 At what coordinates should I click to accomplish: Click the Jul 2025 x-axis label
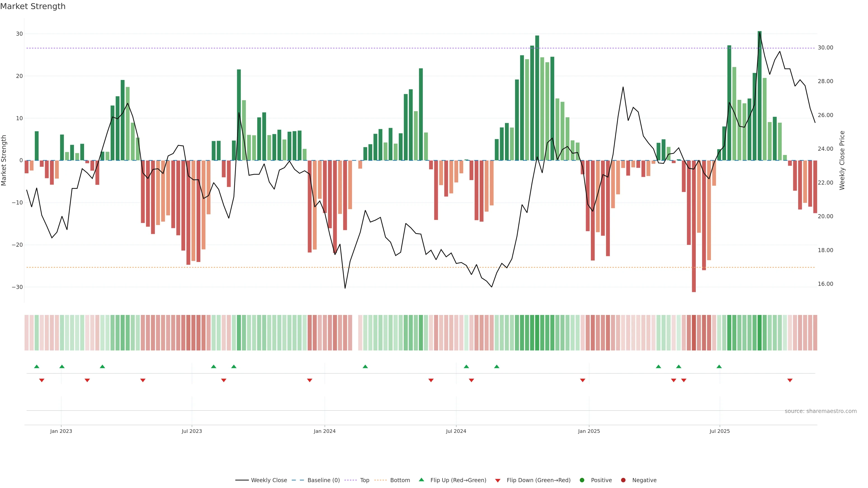pos(719,431)
